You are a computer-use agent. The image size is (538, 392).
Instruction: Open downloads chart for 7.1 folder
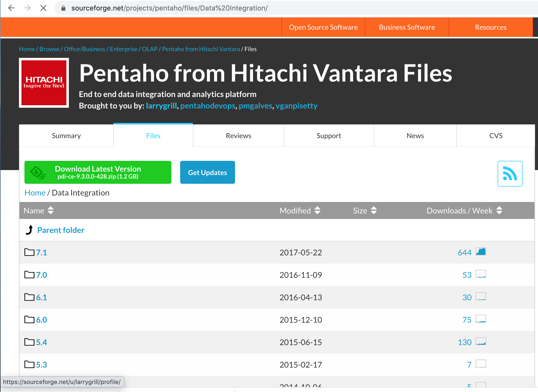[x=481, y=252]
